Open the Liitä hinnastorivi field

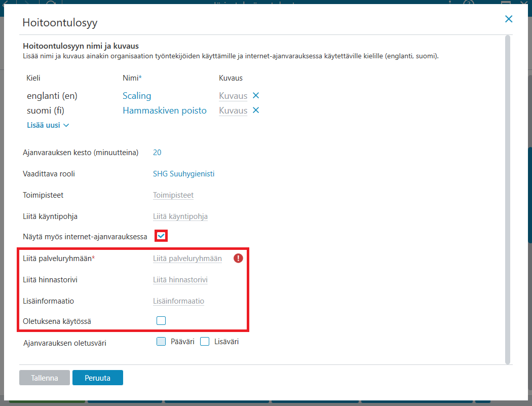pyautogui.click(x=180, y=280)
